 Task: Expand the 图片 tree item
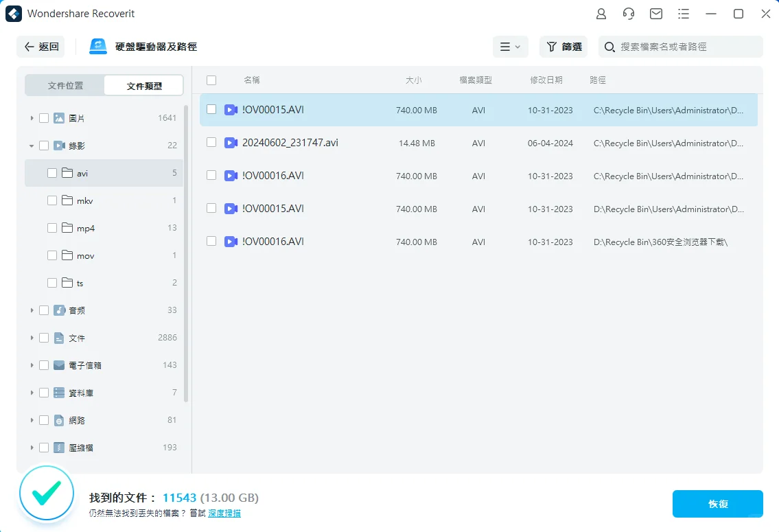coord(32,117)
